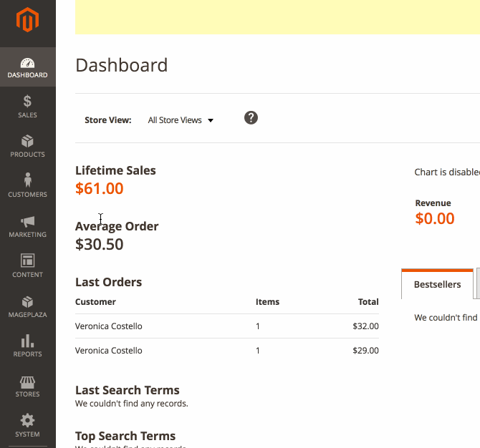Click the Dashboard page title
Screen dimensions: 480x448
122,65
